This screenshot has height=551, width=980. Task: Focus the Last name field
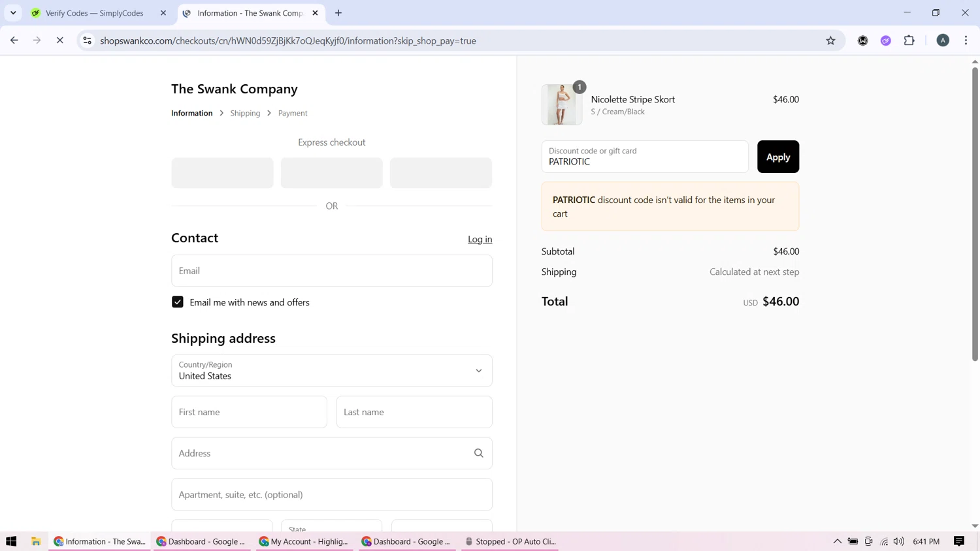414,412
